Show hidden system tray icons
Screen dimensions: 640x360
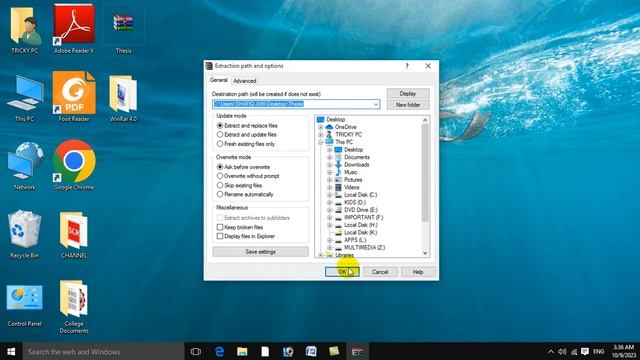551,351
